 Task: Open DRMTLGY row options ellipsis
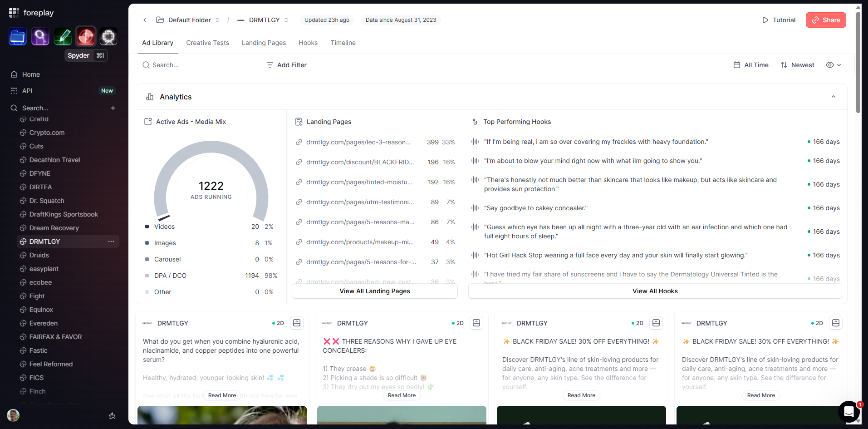(111, 242)
